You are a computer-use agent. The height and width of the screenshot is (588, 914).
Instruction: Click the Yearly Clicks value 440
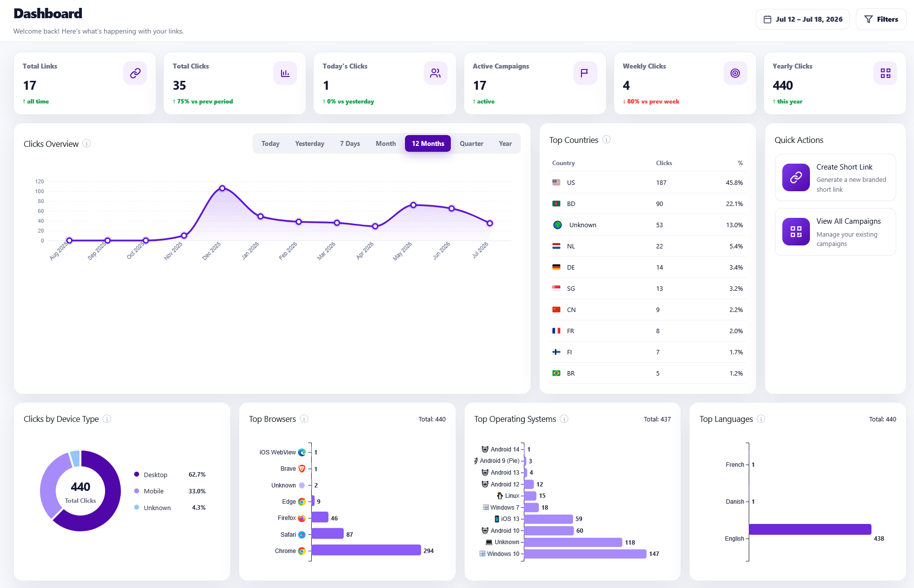782,85
